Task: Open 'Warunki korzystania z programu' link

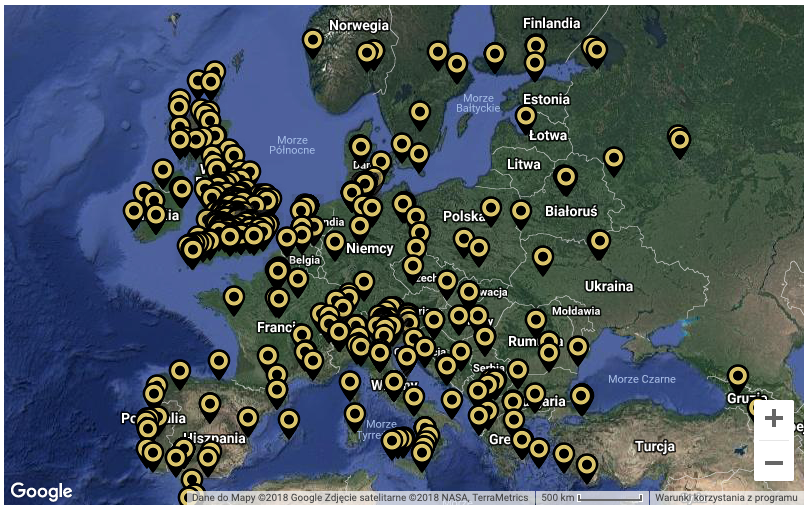Action: coord(726,498)
